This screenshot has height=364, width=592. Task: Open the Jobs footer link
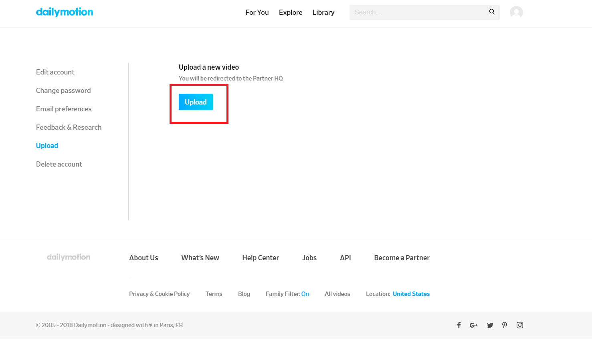(x=309, y=258)
